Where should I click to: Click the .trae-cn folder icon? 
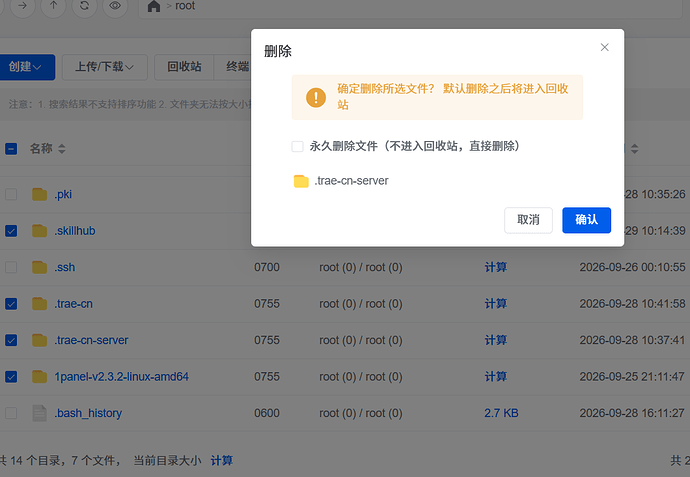(40, 304)
